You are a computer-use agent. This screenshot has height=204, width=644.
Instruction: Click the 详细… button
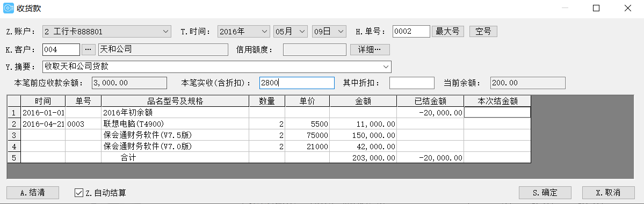pos(370,49)
